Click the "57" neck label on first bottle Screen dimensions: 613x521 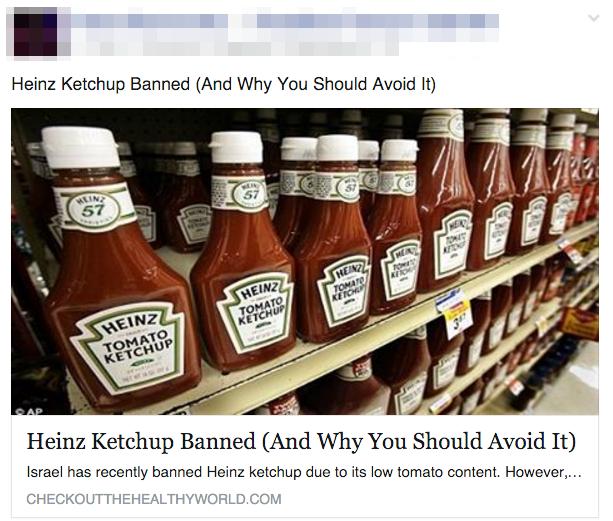click(92, 210)
